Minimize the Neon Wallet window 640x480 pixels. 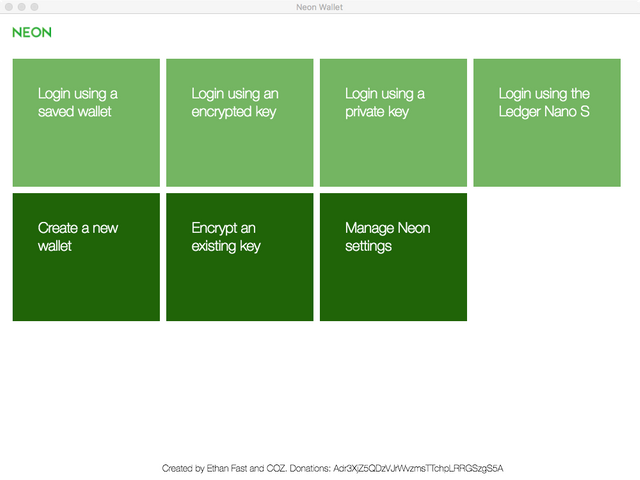tap(22, 7)
